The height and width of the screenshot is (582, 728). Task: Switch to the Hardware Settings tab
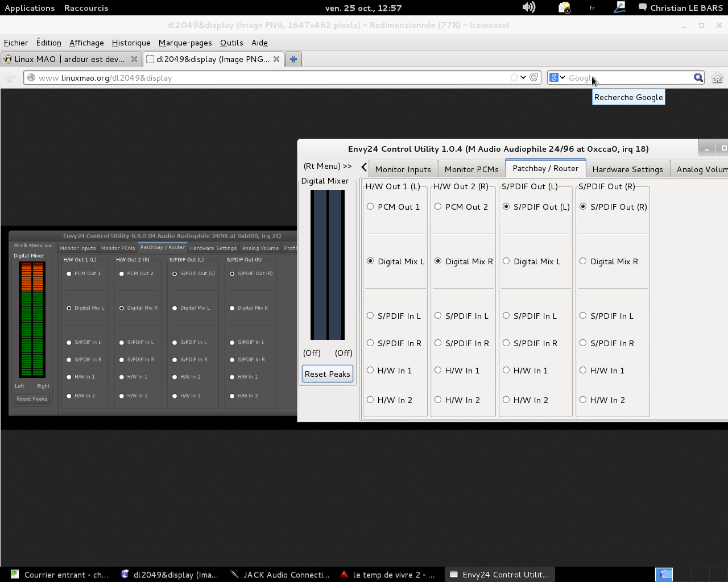pyautogui.click(x=628, y=169)
